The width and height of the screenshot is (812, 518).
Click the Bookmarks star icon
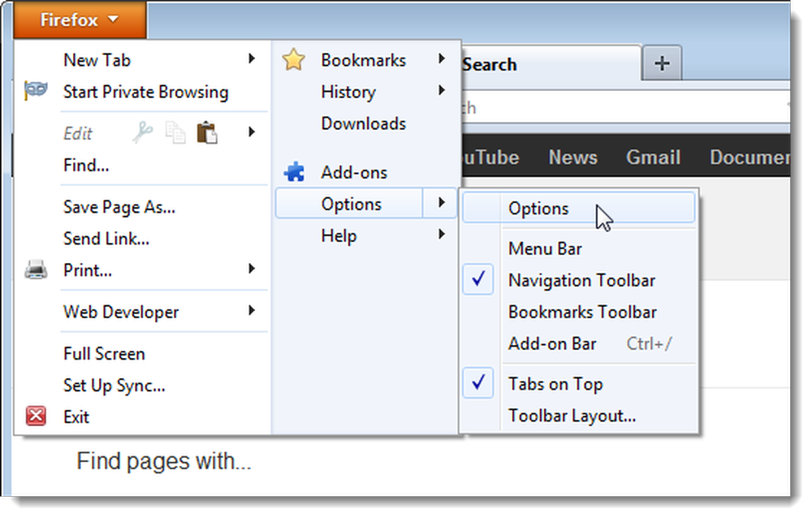click(294, 59)
